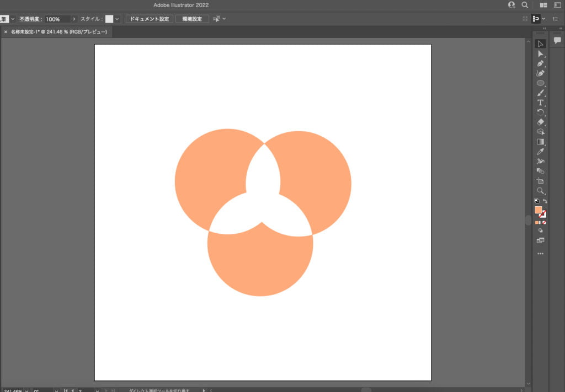Expand the 不透明度 opacity options arrow

pyautogui.click(x=74, y=19)
